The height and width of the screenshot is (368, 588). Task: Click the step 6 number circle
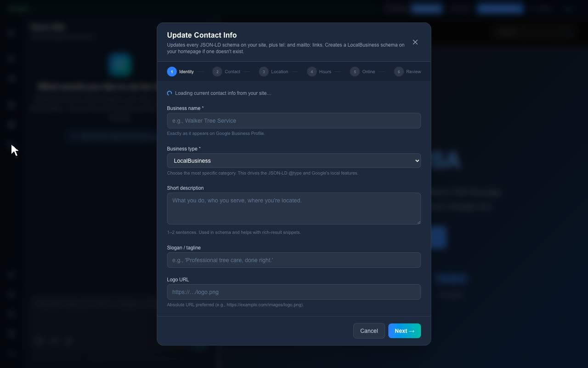[399, 72]
